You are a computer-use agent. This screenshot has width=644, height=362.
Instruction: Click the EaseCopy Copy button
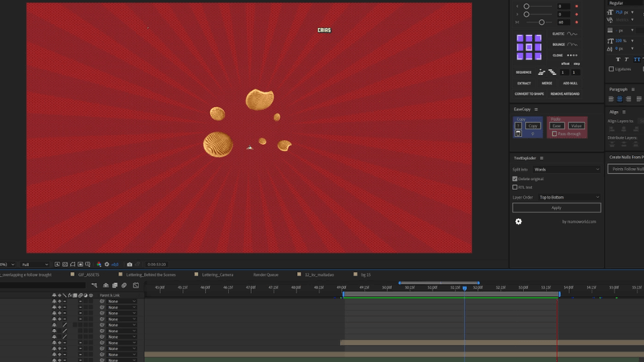click(x=533, y=125)
